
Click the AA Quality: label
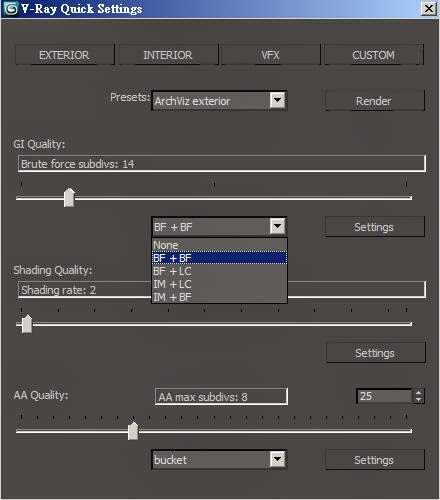coord(41,395)
